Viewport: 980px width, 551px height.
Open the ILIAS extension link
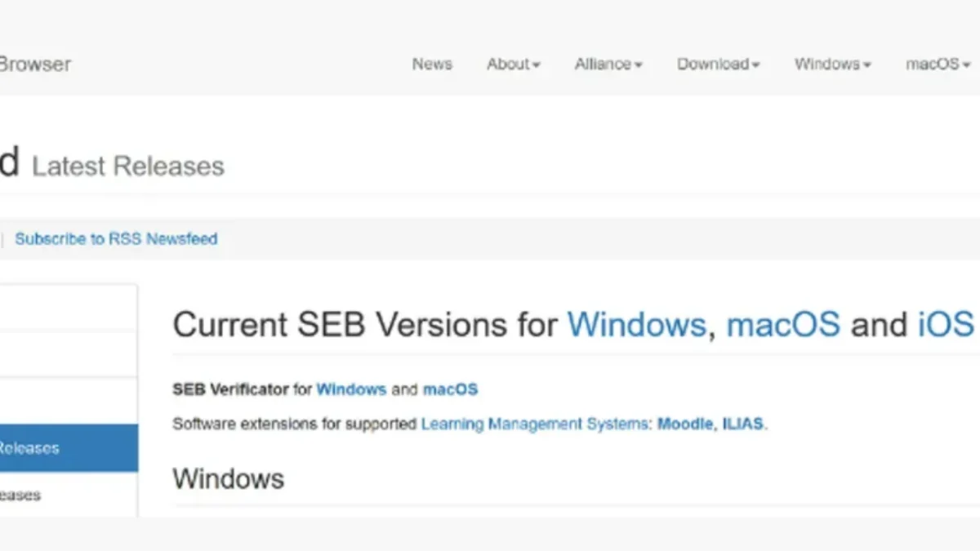click(743, 424)
